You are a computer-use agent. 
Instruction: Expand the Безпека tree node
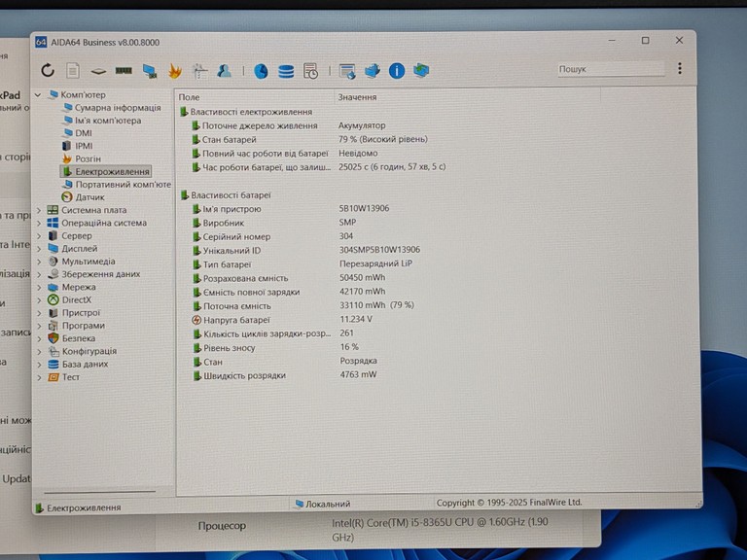tap(39, 338)
